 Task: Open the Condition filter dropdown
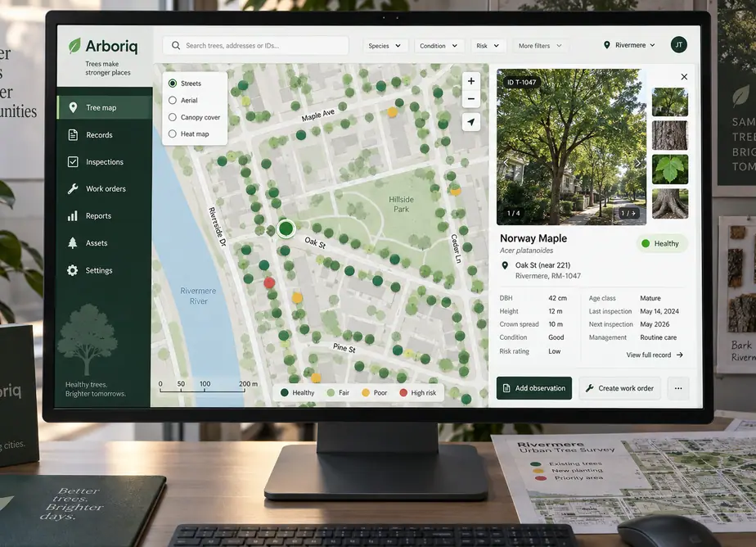(x=439, y=46)
